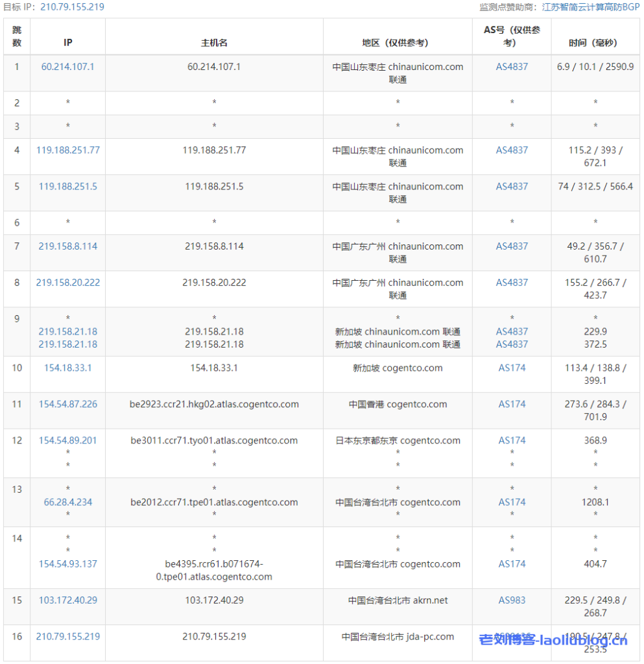Open Cogent IP link 154.18.33.1

point(67,368)
